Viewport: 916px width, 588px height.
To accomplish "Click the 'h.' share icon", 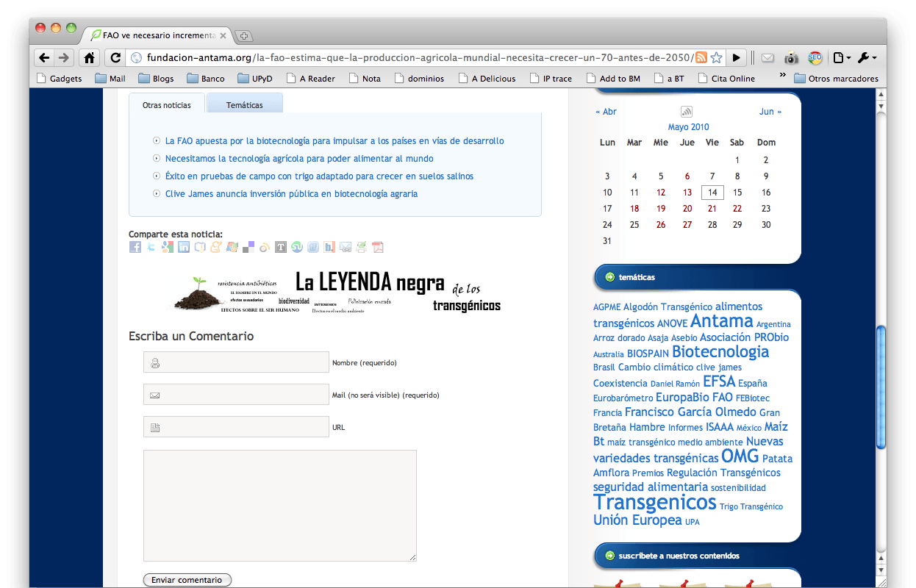I will pos(329,247).
